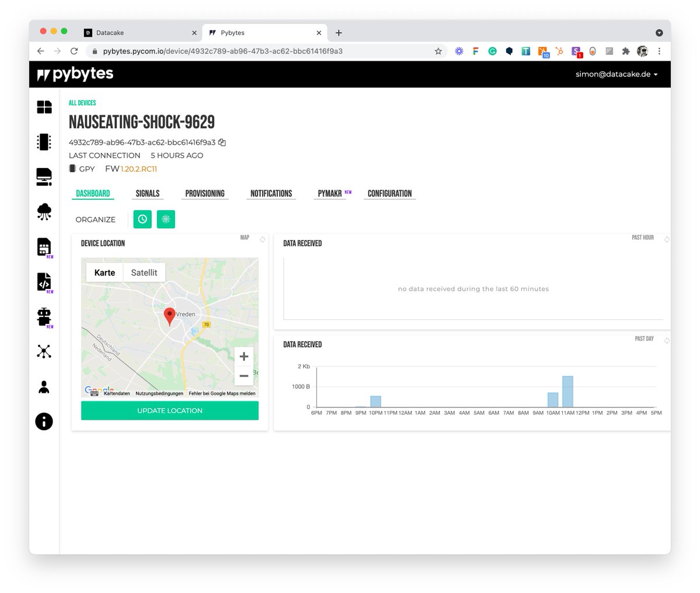Viewport: 700px width, 593px height.
Task: Switch to the Signals tab
Action: (x=148, y=193)
